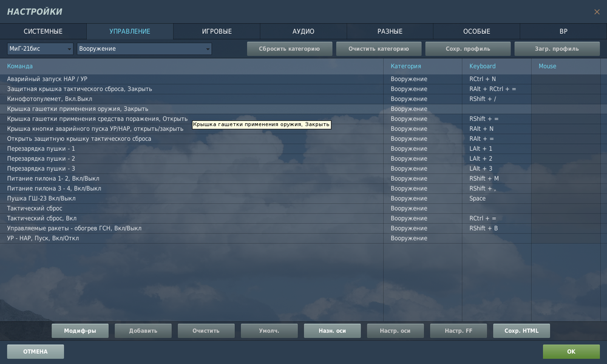Screen dimensions: 607x364
Task: Select row Питание пилона 1- 2, Вкл/Выкл
Action: coord(300,179)
